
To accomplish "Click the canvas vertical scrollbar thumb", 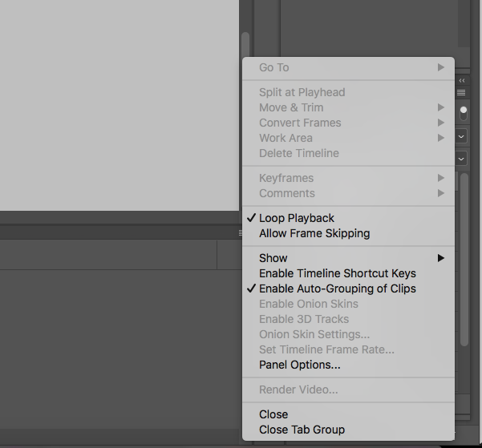I will tap(245, 45).
